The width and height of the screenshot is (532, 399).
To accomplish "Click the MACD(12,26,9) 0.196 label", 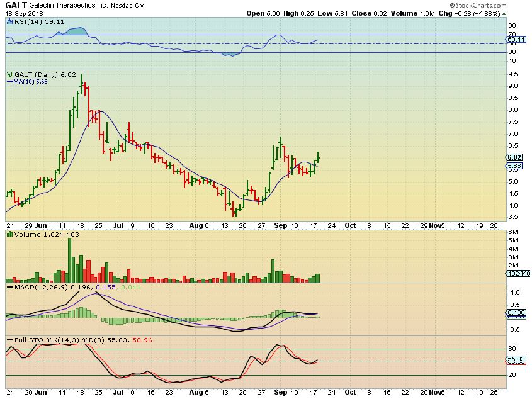I will [x=53, y=288].
